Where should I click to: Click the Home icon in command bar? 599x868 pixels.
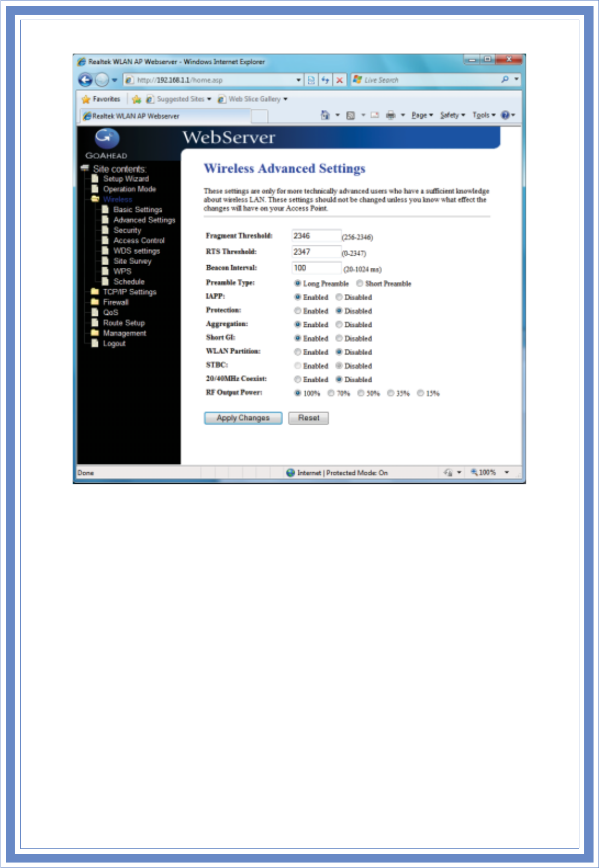point(325,115)
